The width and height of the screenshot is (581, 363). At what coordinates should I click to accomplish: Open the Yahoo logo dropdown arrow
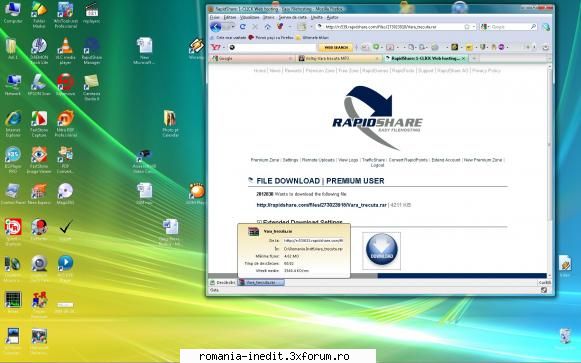point(223,47)
